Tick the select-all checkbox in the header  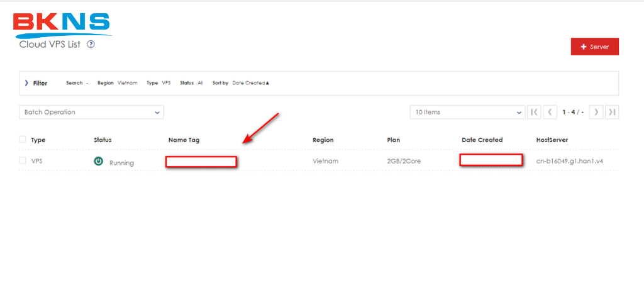pos(23,140)
